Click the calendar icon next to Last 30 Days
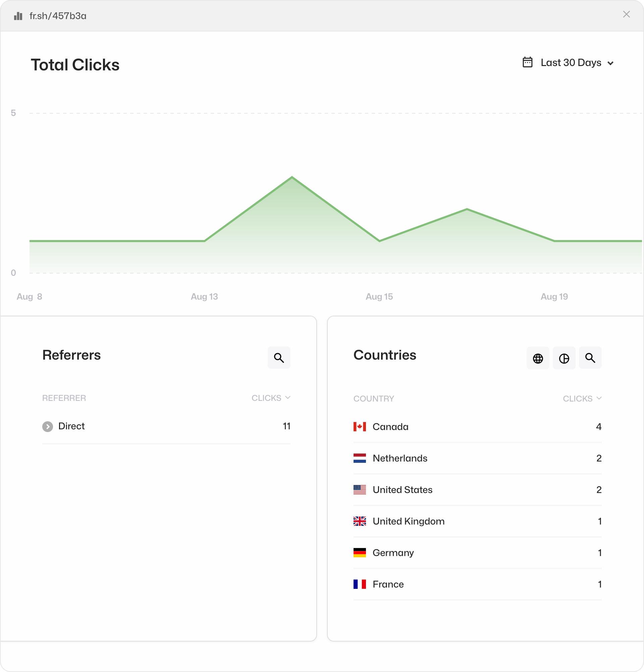This screenshot has width=644, height=672. (527, 62)
